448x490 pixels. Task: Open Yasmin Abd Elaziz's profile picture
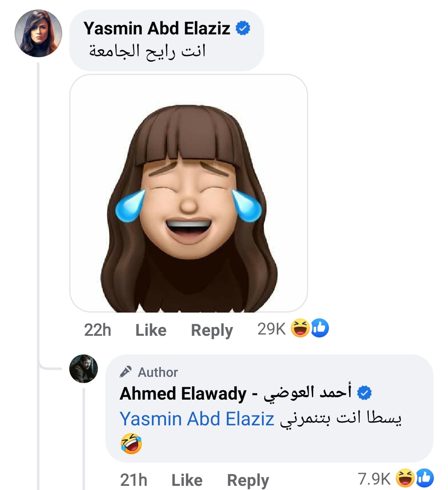pyautogui.click(x=38, y=33)
